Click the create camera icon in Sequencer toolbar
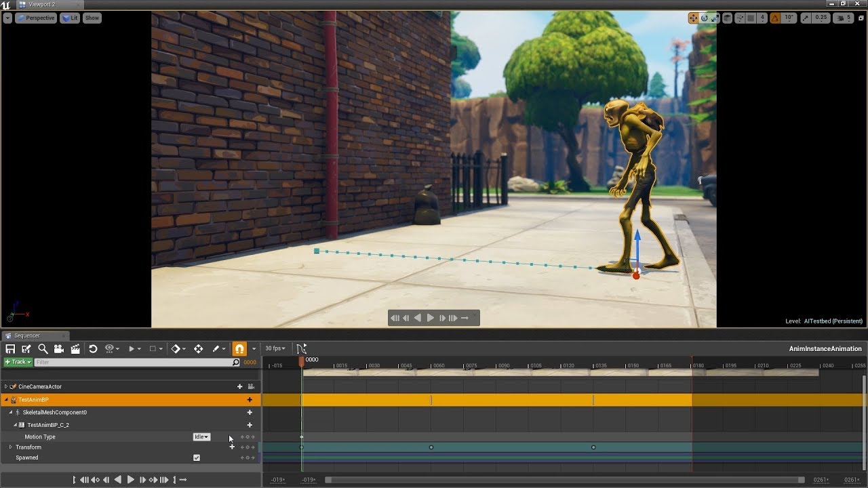 [x=58, y=349]
